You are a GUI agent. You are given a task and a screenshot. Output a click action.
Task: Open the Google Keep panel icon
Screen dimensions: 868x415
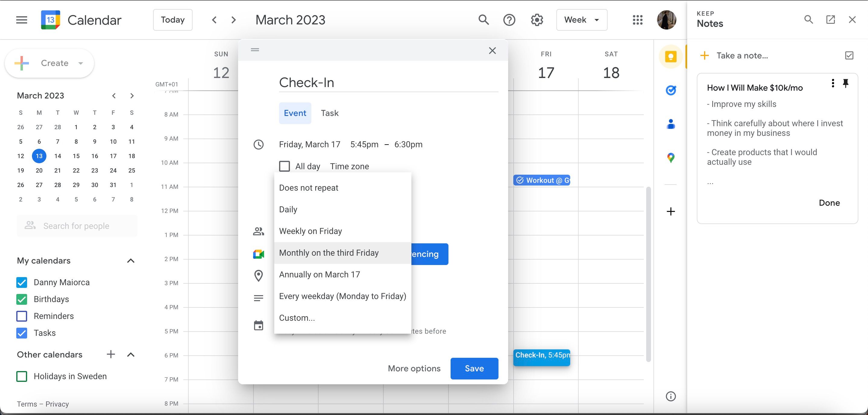pos(671,57)
